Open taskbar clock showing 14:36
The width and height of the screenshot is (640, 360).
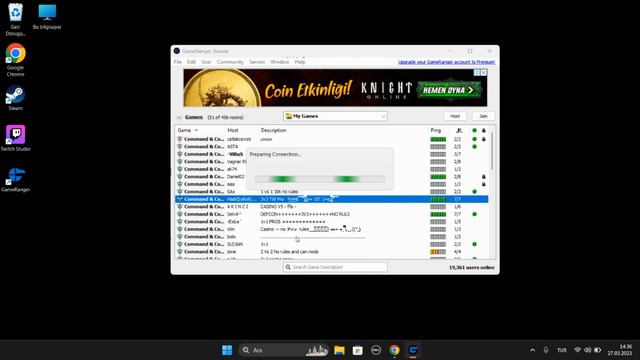[620, 350]
